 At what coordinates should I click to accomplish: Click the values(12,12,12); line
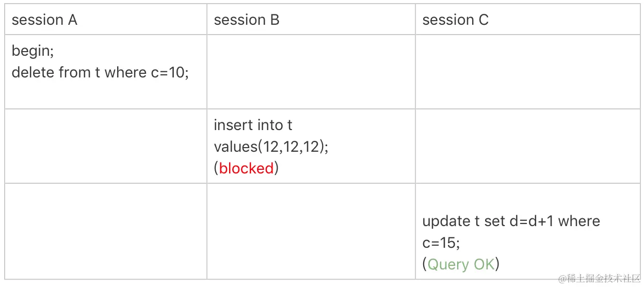(x=271, y=147)
